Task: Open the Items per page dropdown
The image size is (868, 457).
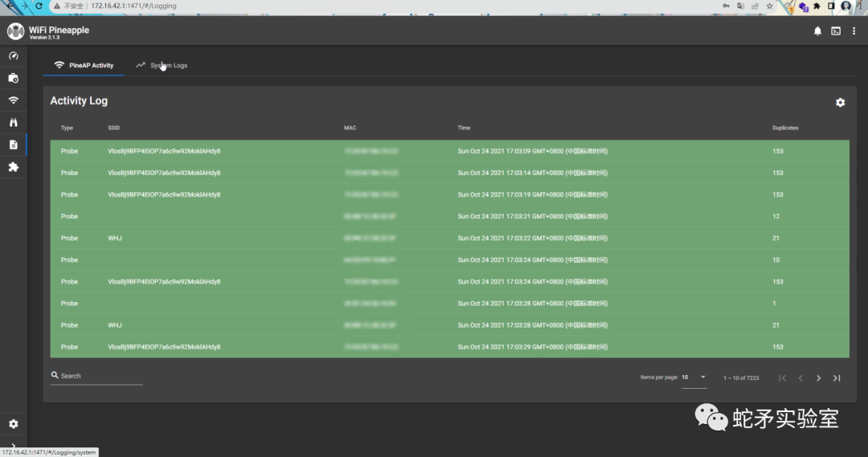Action: [694, 377]
